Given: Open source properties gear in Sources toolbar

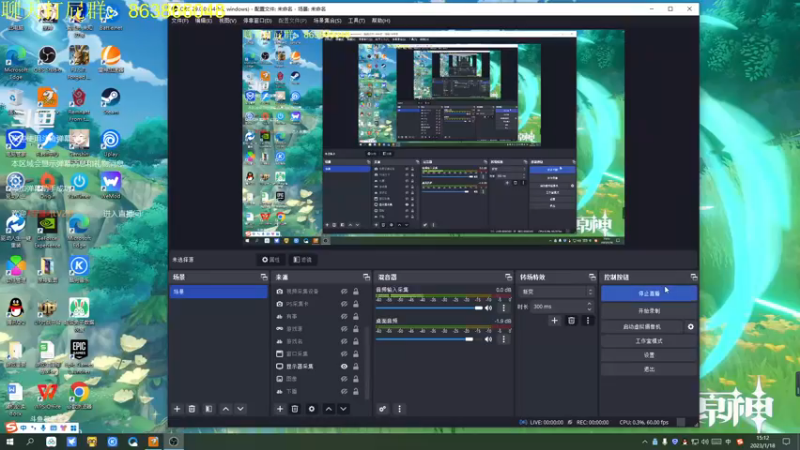Looking at the screenshot, I should click(312, 409).
